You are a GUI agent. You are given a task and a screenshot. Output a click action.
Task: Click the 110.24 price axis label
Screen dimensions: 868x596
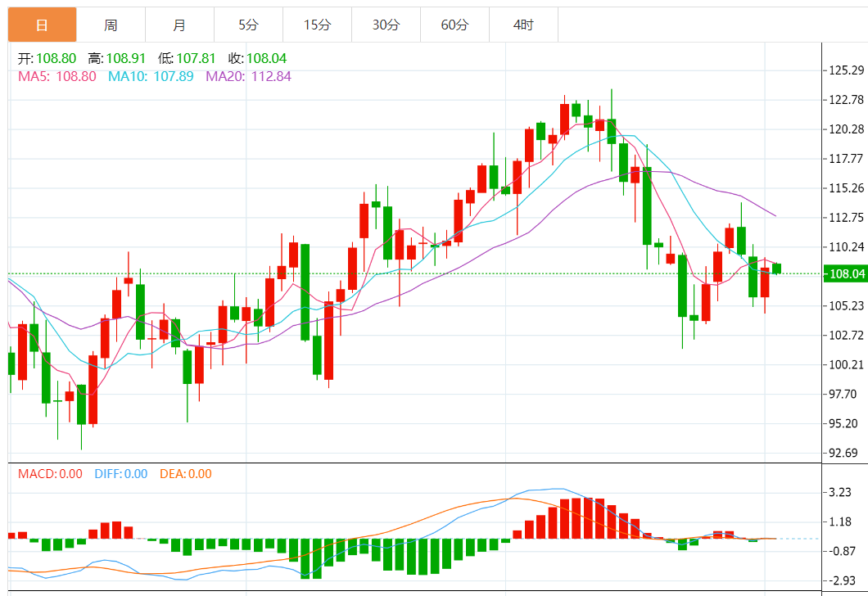[x=847, y=246]
